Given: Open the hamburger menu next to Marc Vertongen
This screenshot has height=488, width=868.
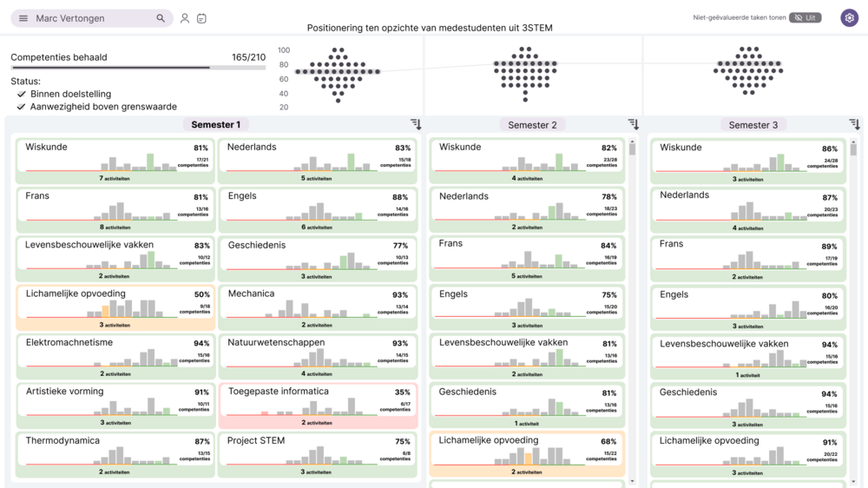Looking at the screenshot, I should tap(23, 18).
